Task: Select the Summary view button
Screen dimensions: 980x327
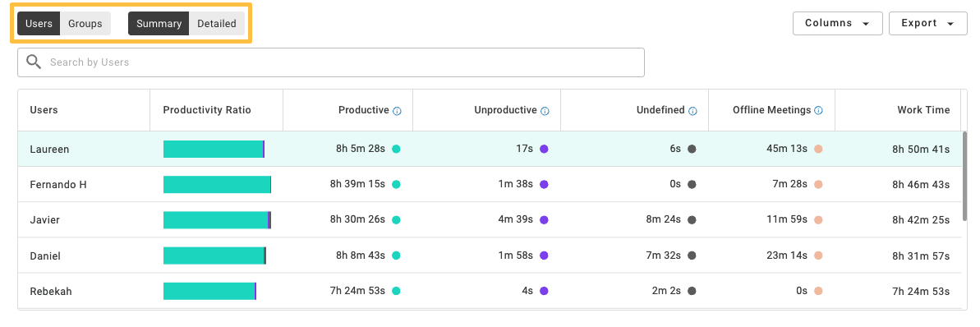Action: (x=159, y=24)
